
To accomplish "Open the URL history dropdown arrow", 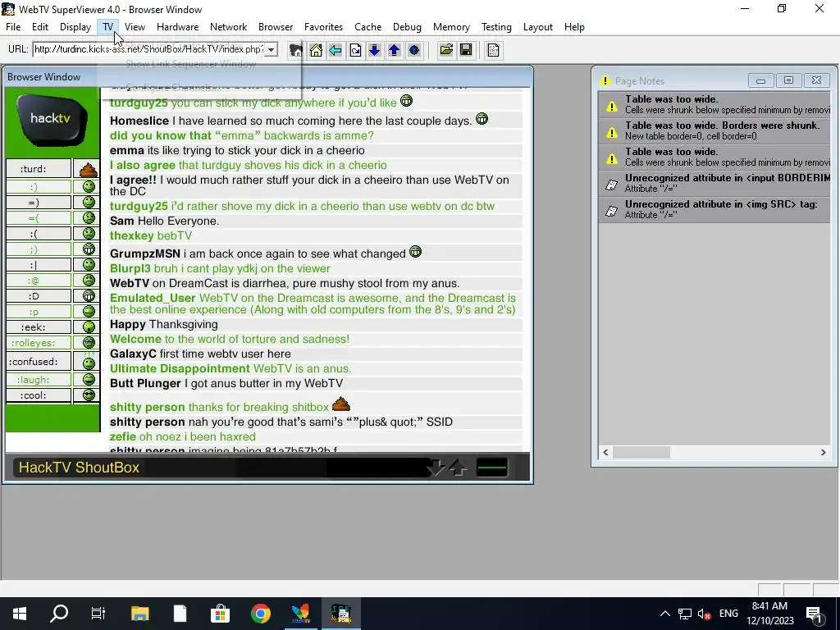I will [271, 50].
